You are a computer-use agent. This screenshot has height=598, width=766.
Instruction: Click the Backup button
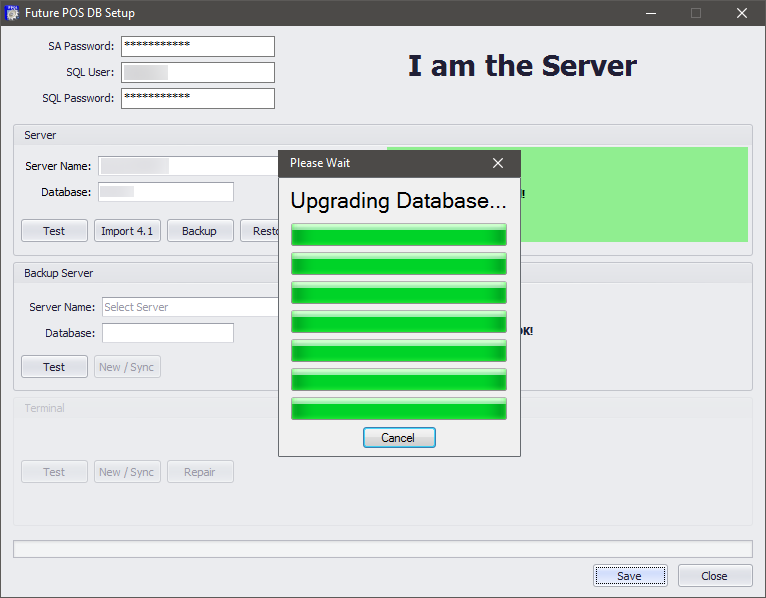click(x=200, y=231)
